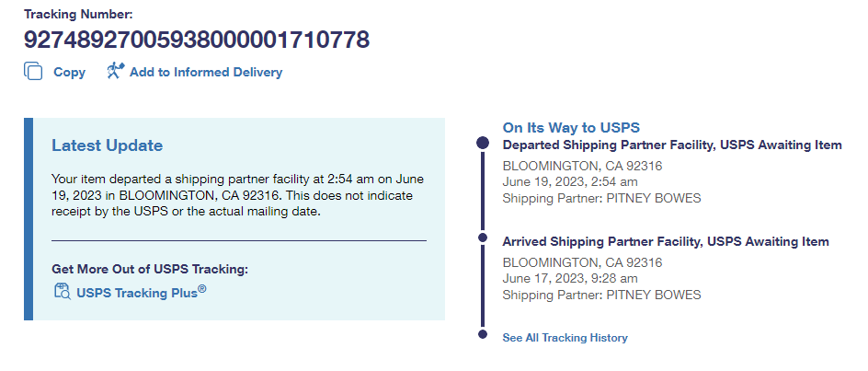Select the tracking number 9274892700593800001710778

tap(197, 40)
